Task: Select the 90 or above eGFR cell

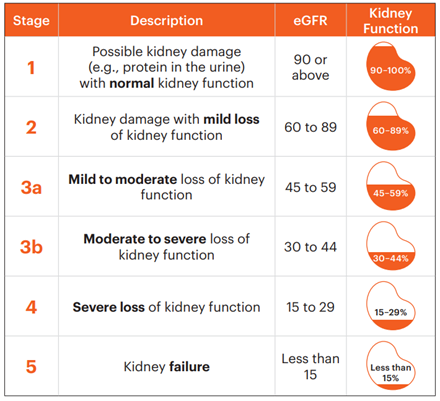Action: [x=310, y=67]
